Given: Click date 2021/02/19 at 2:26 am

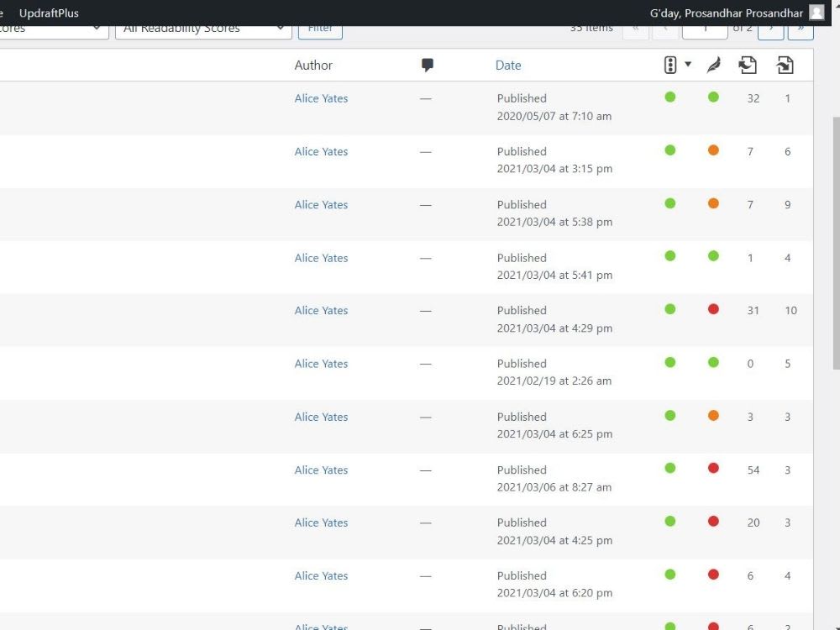Looking at the screenshot, I should 554,381.
